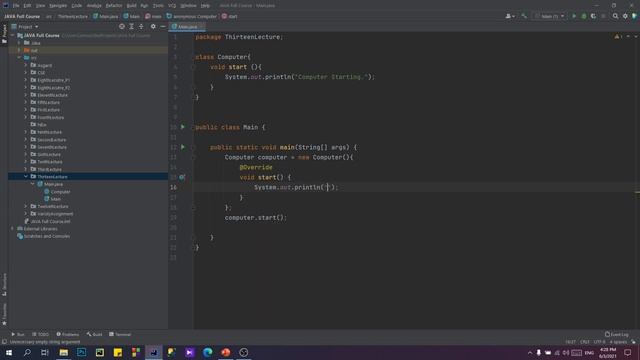640x360 pixels.
Task: Open the Project panel options gear
Action: (x=153, y=27)
